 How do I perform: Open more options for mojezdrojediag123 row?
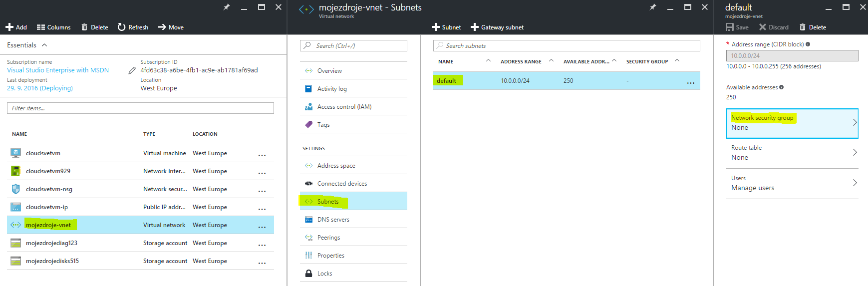pos(262,245)
